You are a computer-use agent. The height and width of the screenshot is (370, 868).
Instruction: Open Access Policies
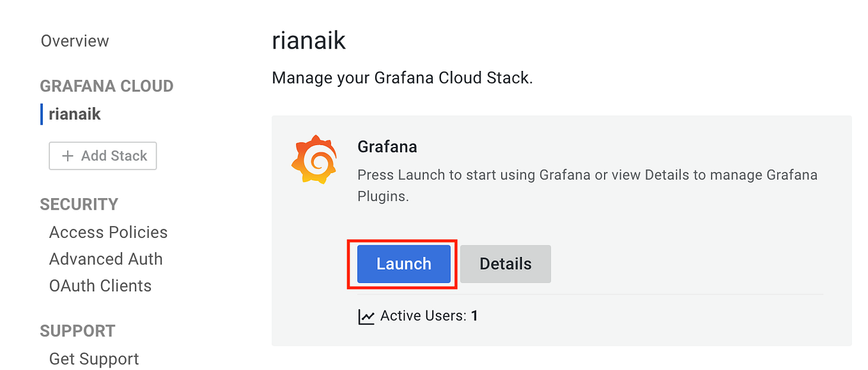[107, 232]
